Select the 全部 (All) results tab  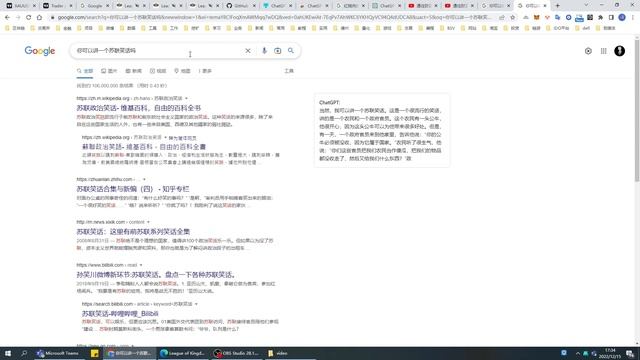click(85, 71)
